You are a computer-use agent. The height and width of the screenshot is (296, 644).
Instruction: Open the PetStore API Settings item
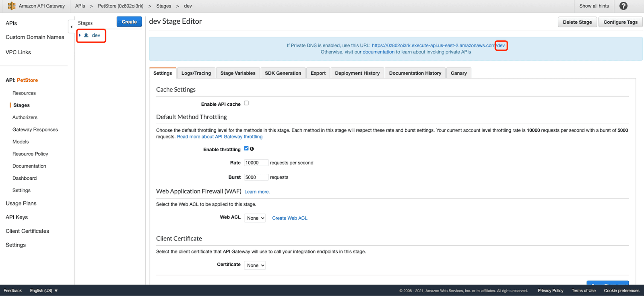[21, 190]
